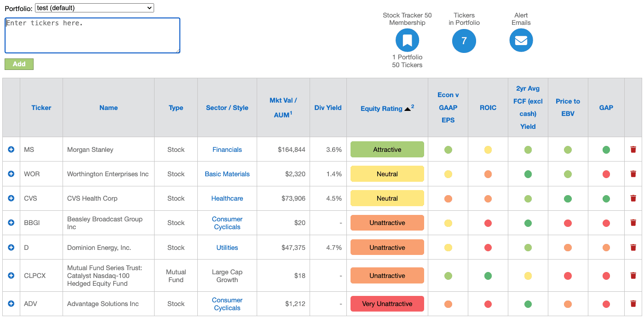Delete Dominion Energy row via trash icon
This screenshot has height=318, width=644.
point(633,248)
